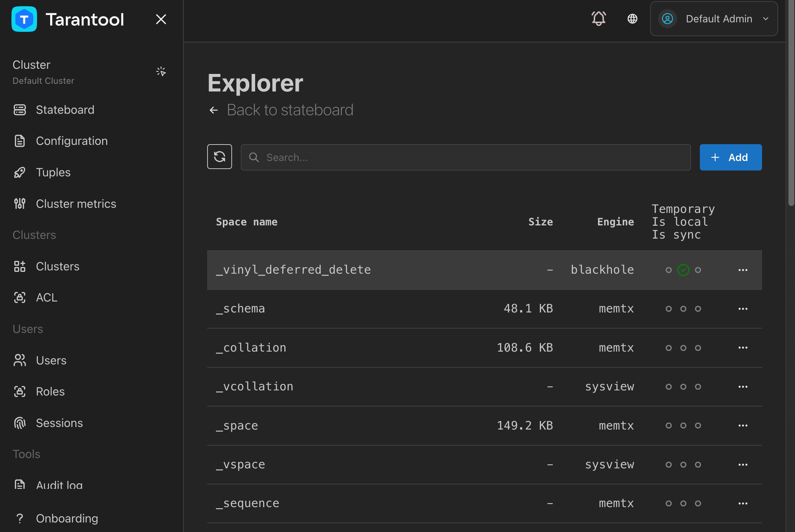Viewport: 795px width, 532px height.
Task: Go to Tuples in the sidebar
Action: pos(53,172)
